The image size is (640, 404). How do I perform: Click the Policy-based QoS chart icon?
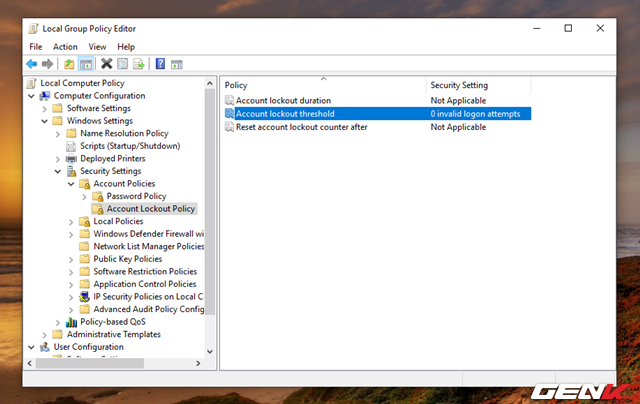[71, 322]
